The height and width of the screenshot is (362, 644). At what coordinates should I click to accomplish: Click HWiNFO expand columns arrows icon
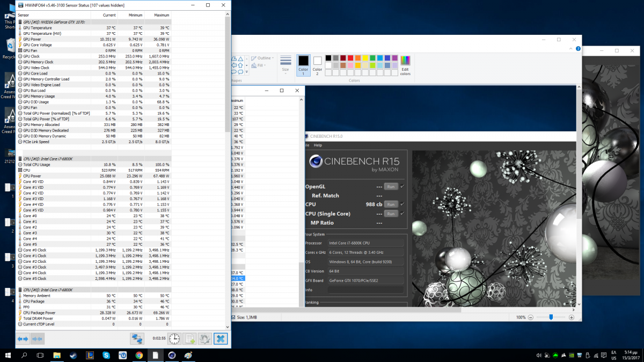(23, 339)
